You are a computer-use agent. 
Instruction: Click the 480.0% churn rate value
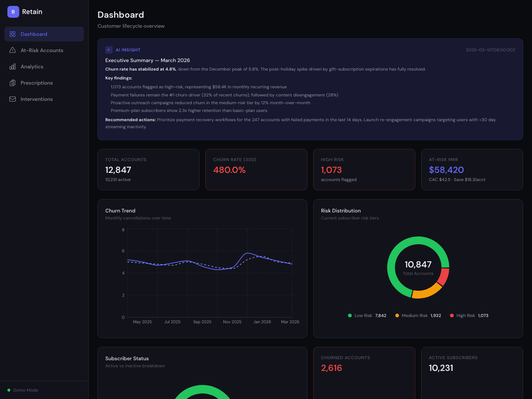click(x=229, y=170)
